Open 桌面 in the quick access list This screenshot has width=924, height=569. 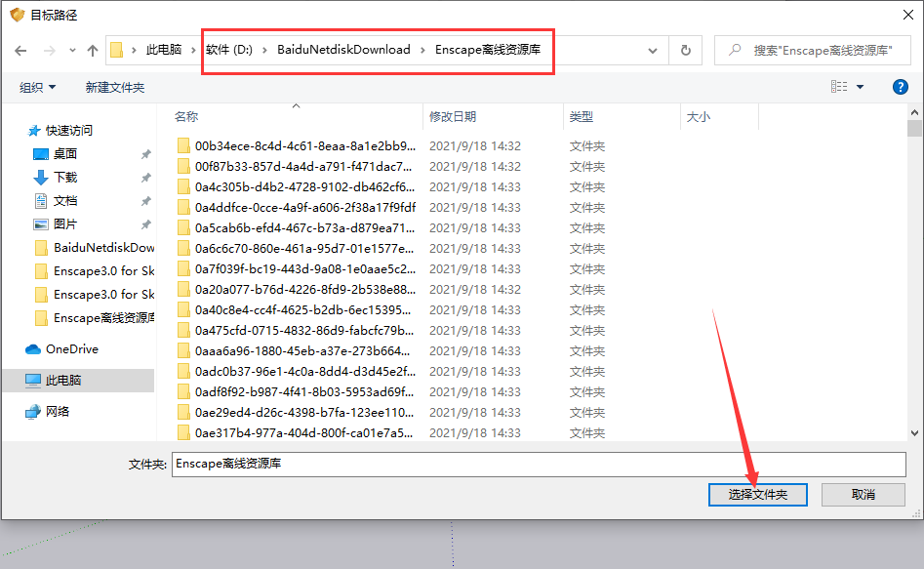click(x=64, y=154)
